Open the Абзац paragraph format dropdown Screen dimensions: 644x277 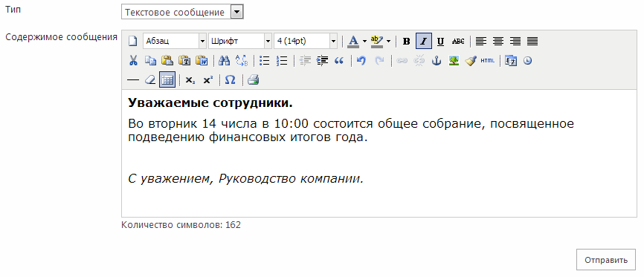175,41
